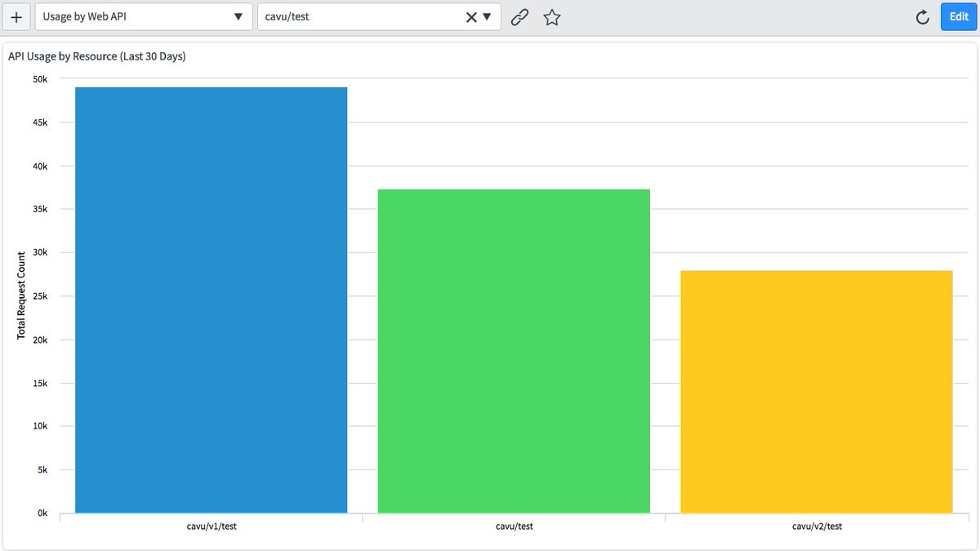Screen dimensions: 980x551
Task: Click the cavu/test x-axis label
Action: (x=514, y=527)
